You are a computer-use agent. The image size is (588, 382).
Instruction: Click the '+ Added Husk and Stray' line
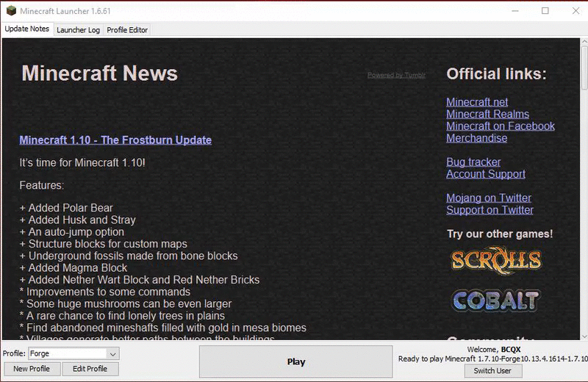(x=78, y=220)
